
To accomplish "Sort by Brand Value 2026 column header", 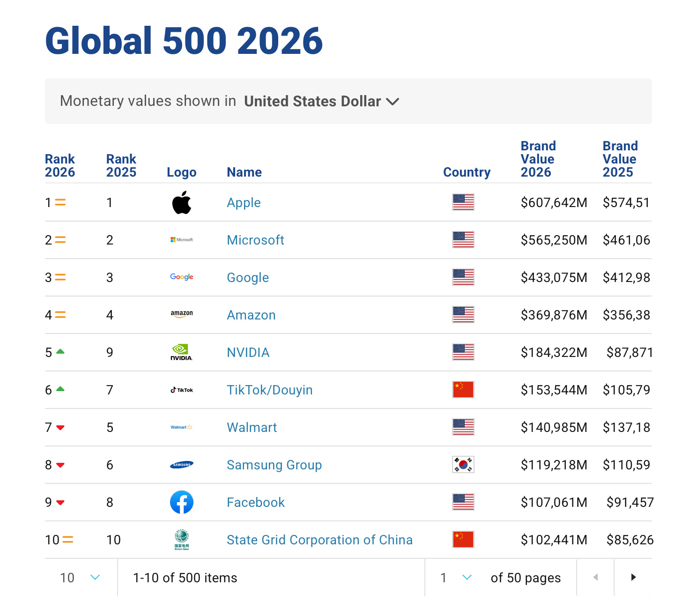I will coord(538,159).
